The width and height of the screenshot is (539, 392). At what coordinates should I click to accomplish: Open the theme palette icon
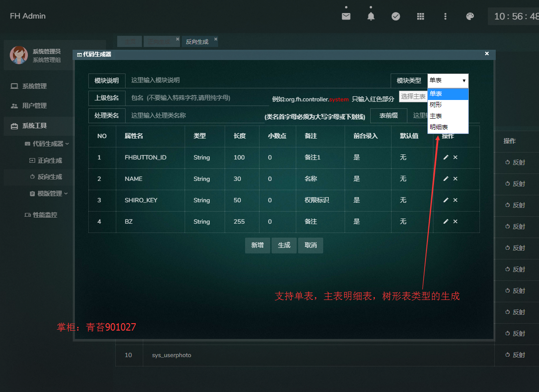470,16
